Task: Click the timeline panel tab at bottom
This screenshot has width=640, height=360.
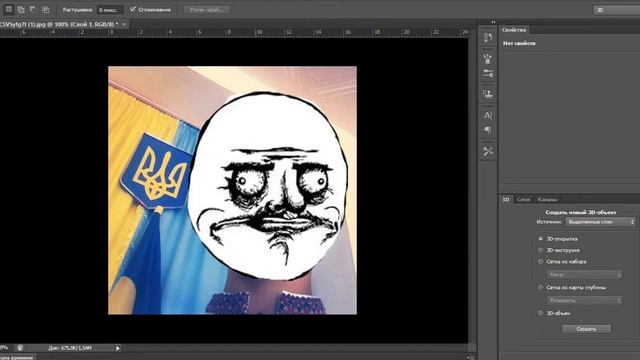Action: [17, 358]
